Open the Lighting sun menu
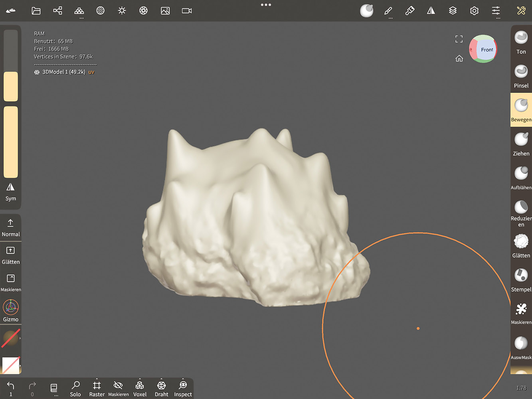Screen dimensions: 532x399 pos(122,11)
